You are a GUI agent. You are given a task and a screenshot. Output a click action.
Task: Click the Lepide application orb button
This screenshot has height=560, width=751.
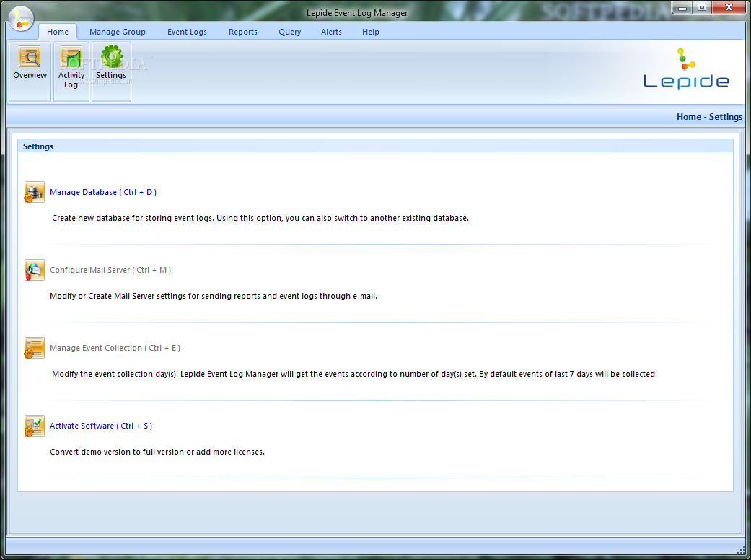[x=21, y=18]
